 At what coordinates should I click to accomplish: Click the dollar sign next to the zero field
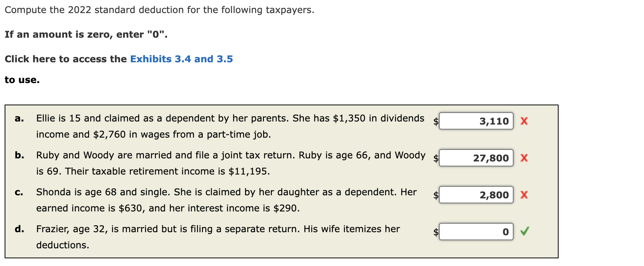(x=435, y=231)
